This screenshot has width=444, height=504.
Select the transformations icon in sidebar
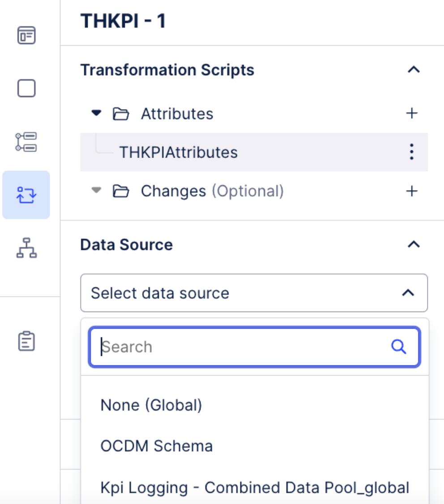tap(26, 195)
